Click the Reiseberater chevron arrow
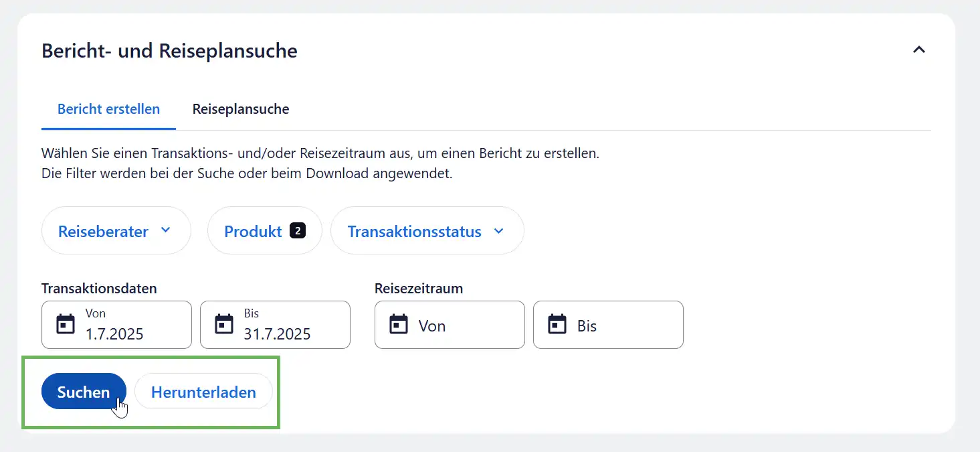Screen dimensions: 980x452 (166, 230)
